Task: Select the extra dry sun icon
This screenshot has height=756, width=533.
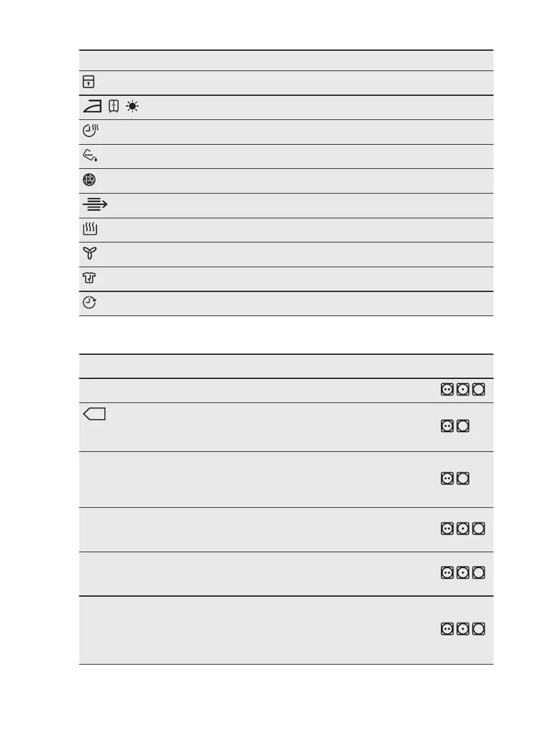Action: click(132, 106)
